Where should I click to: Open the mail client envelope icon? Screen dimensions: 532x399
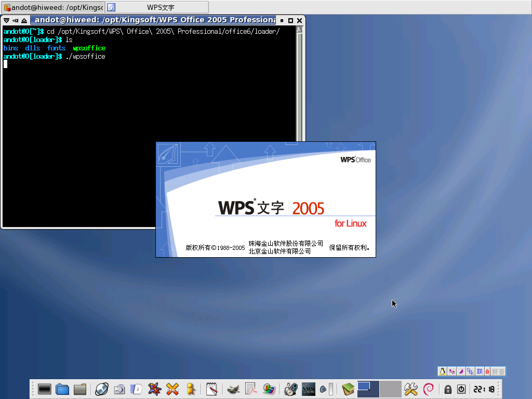coord(119,389)
